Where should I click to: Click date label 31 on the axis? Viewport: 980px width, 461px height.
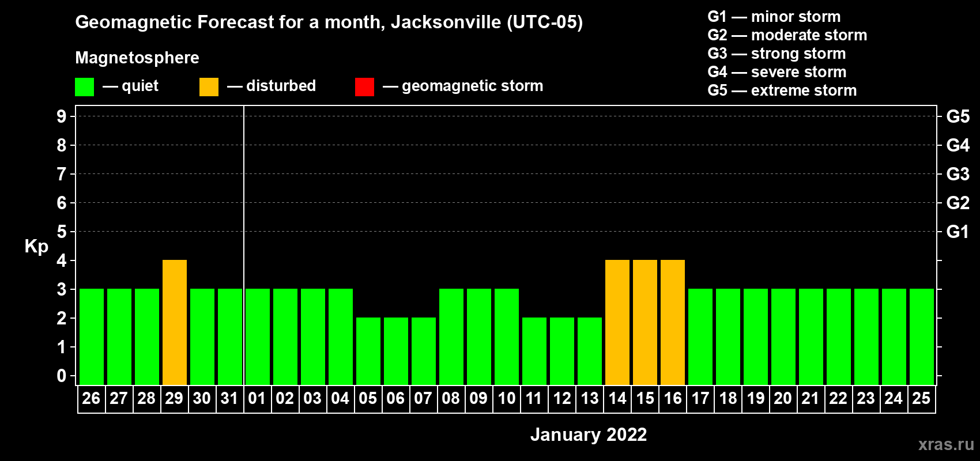(229, 398)
